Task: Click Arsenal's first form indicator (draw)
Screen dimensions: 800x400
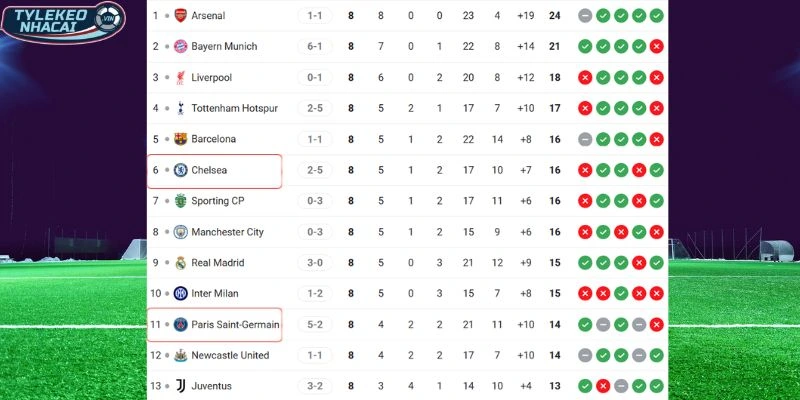Action: 585,16
